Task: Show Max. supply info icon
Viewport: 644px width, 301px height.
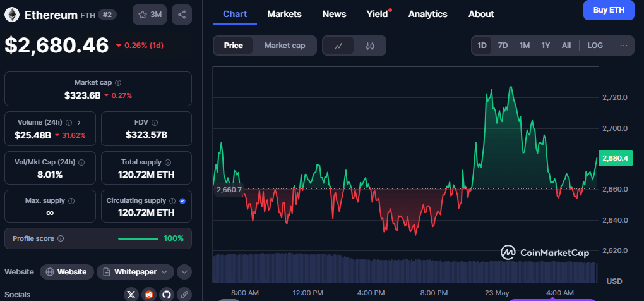Action: coord(71,201)
